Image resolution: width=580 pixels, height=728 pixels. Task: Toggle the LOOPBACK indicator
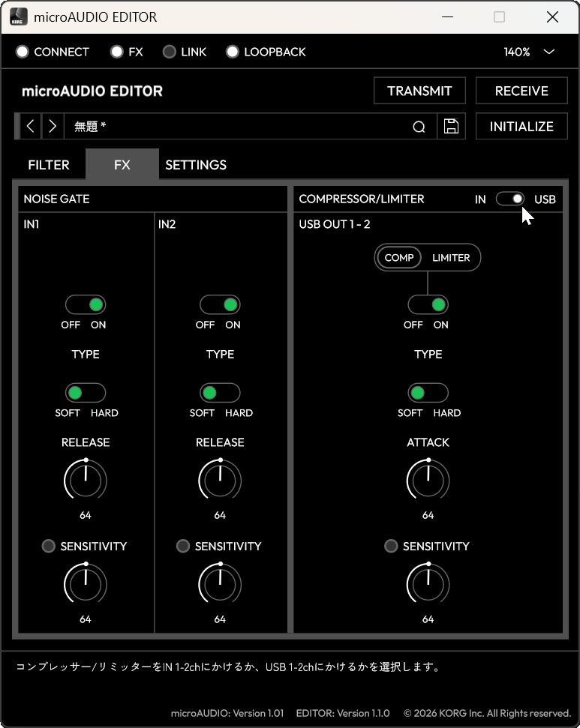(233, 52)
